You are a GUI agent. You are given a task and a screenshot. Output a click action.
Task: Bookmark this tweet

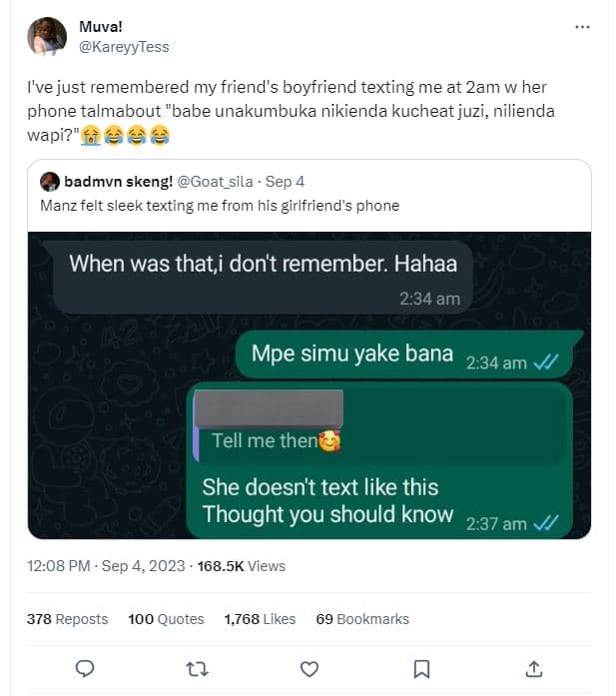pyautogui.click(x=422, y=668)
